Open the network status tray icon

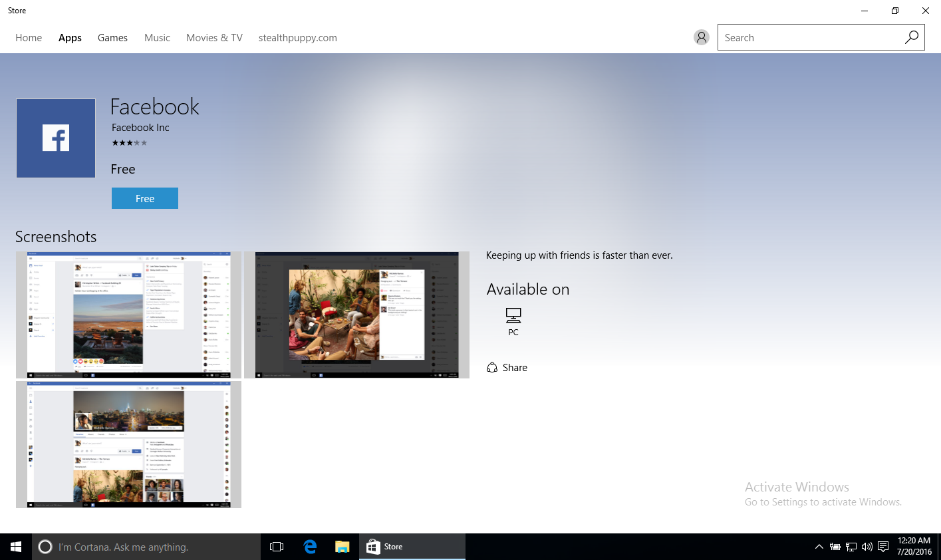(x=851, y=547)
